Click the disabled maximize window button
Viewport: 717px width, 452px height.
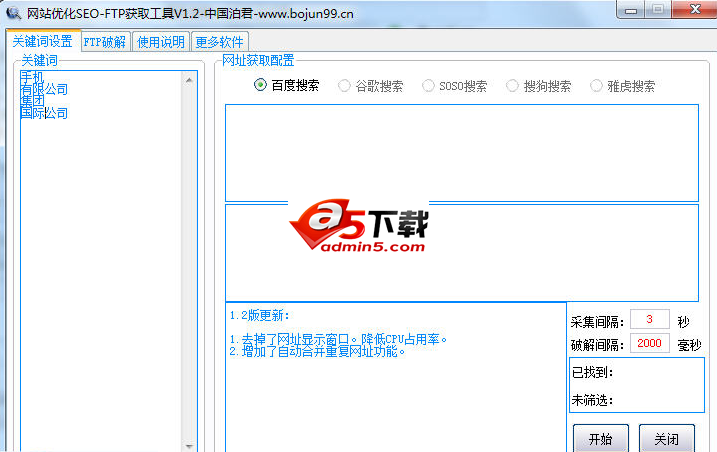[658, 10]
